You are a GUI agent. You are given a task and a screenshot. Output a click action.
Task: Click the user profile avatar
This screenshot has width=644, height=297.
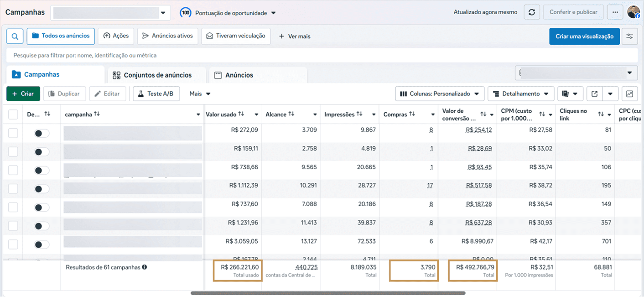point(634,12)
